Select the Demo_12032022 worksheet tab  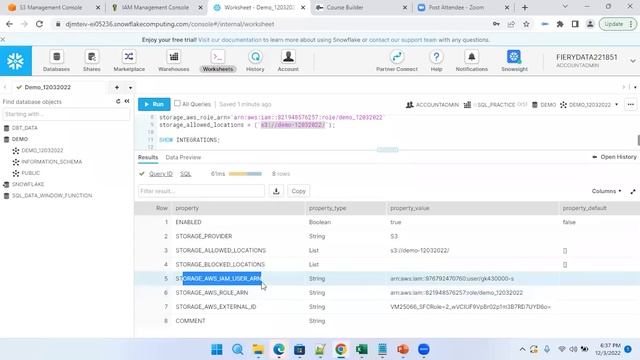point(47,87)
